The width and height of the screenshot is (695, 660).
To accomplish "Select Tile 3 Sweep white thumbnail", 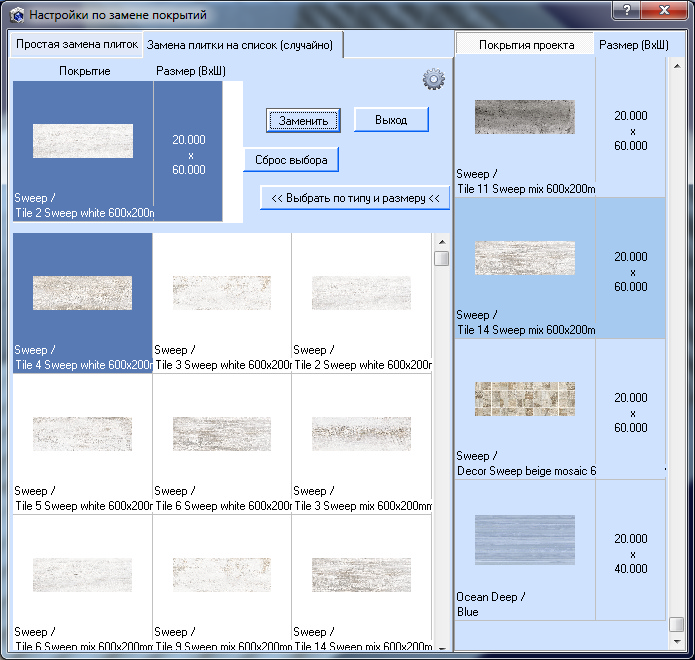I will click(222, 293).
